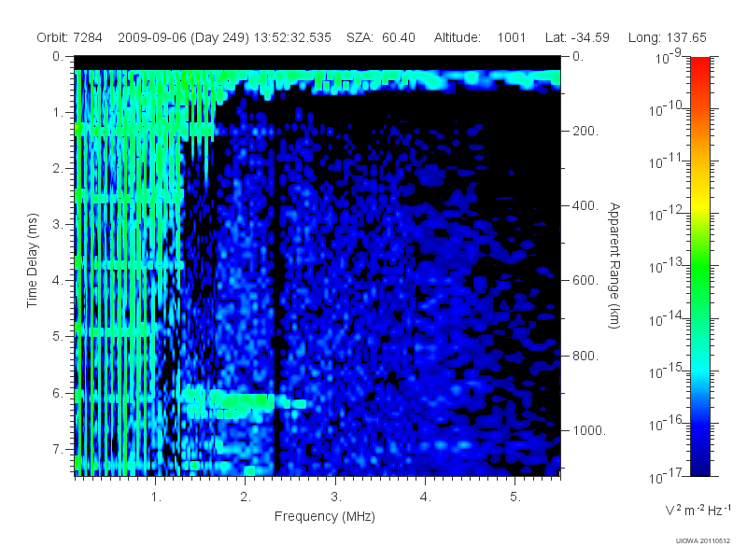The image size is (747, 560).
Task: Click the '1000.' apparent range tick label
Action: (589, 430)
